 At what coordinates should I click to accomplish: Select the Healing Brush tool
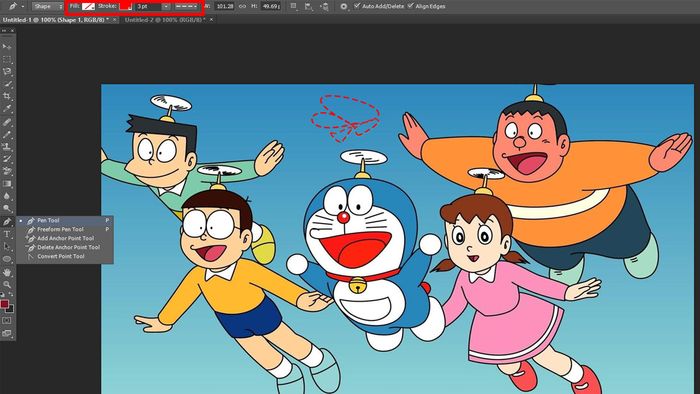7,122
